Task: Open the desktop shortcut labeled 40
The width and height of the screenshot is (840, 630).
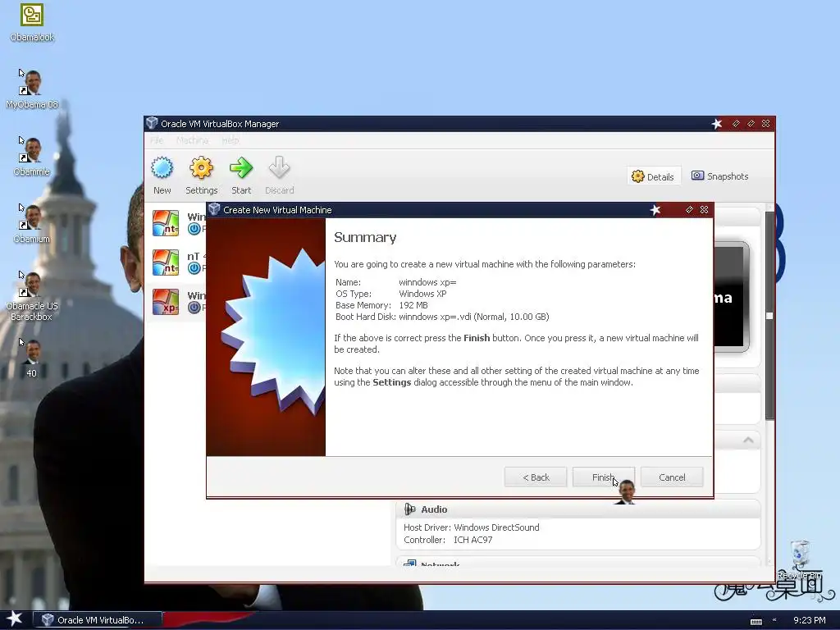Action: (x=32, y=358)
